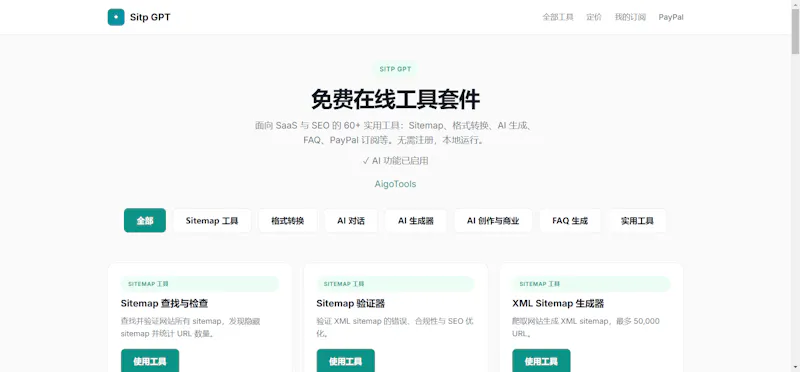Click the Sitemap 查找与检查 card title

pyautogui.click(x=164, y=304)
